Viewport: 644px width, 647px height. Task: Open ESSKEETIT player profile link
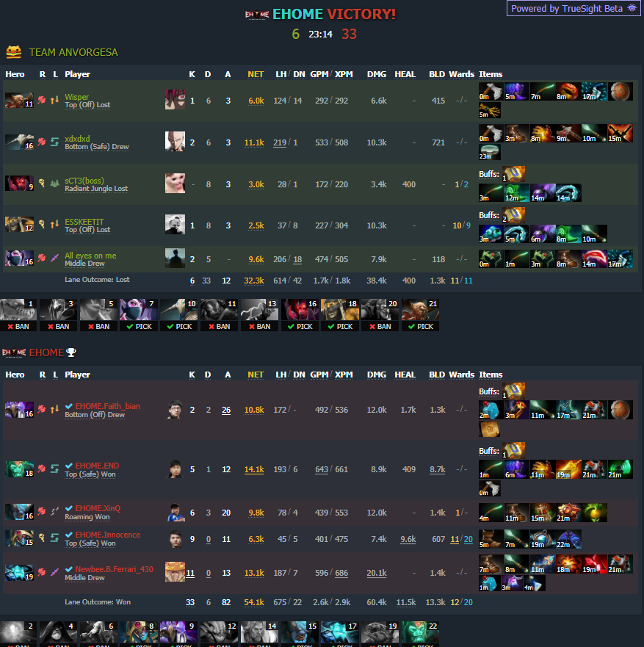pyautogui.click(x=84, y=222)
